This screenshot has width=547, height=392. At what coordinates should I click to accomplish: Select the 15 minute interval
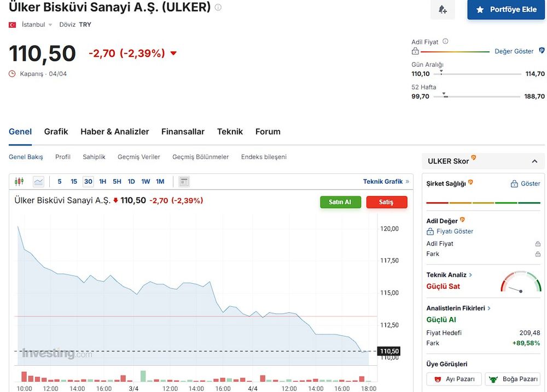[x=74, y=182]
